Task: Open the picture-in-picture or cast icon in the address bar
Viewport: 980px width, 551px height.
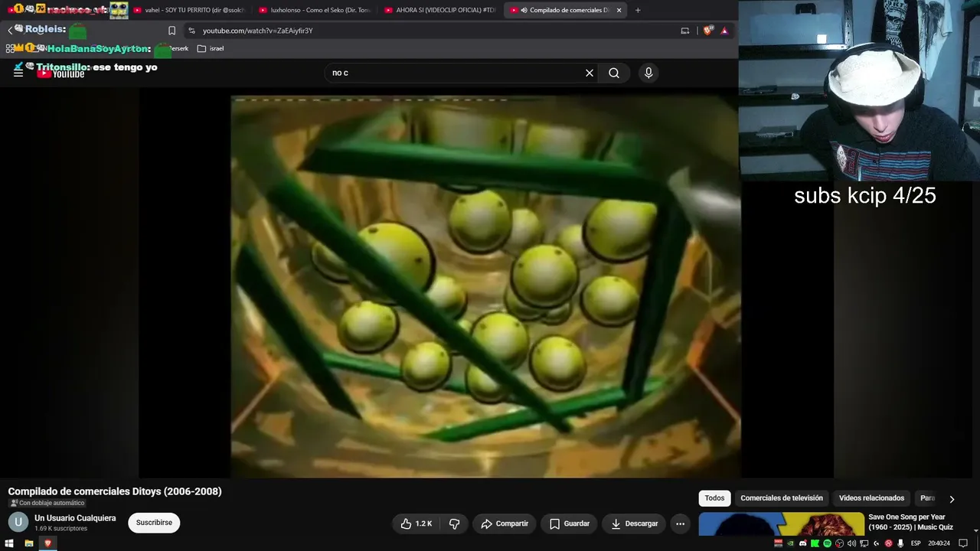Action: pyautogui.click(x=685, y=31)
